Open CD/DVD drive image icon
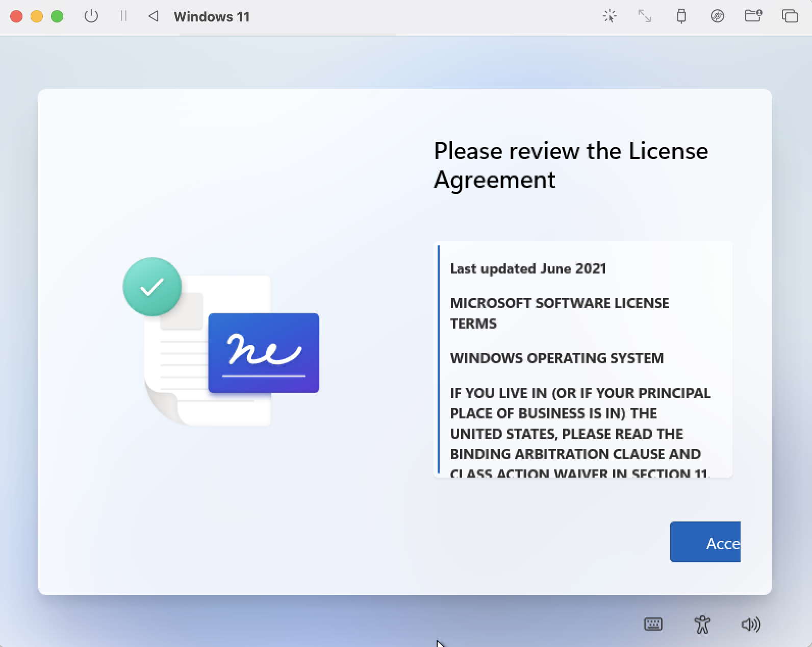 718,16
